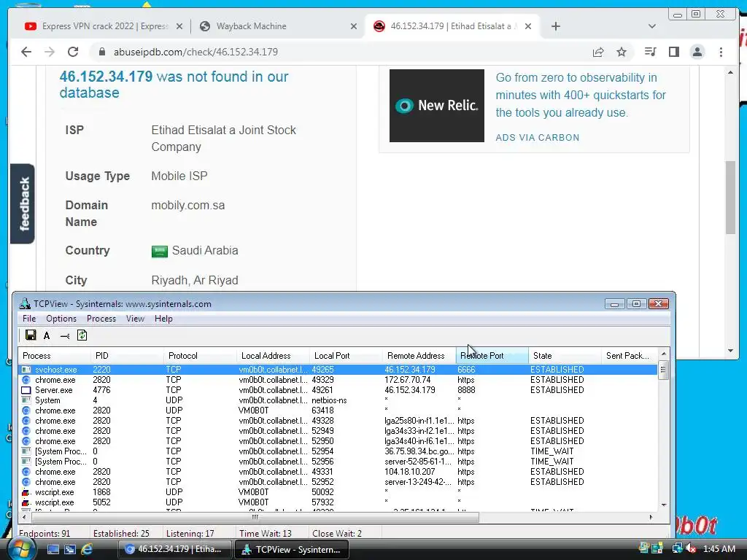Click Chrome page vertical scrollbar thumb

tap(730, 198)
